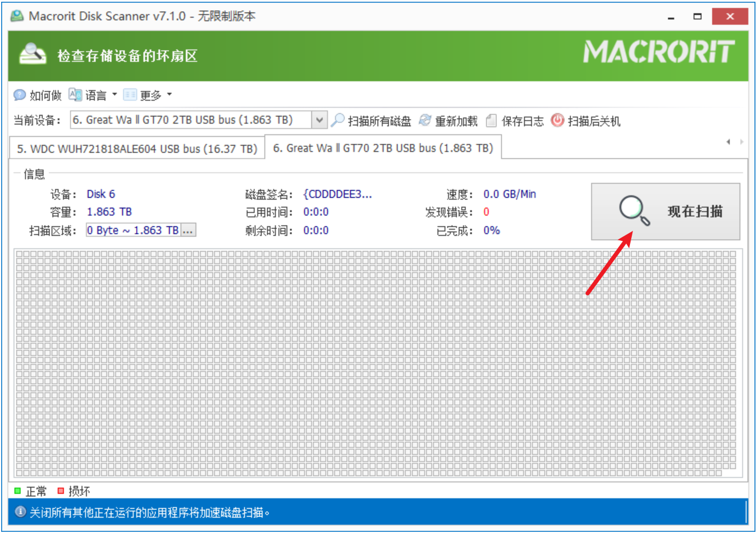The width and height of the screenshot is (756, 533).
Task: Click the red 损坏 legend swatch
Action: coord(61,491)
